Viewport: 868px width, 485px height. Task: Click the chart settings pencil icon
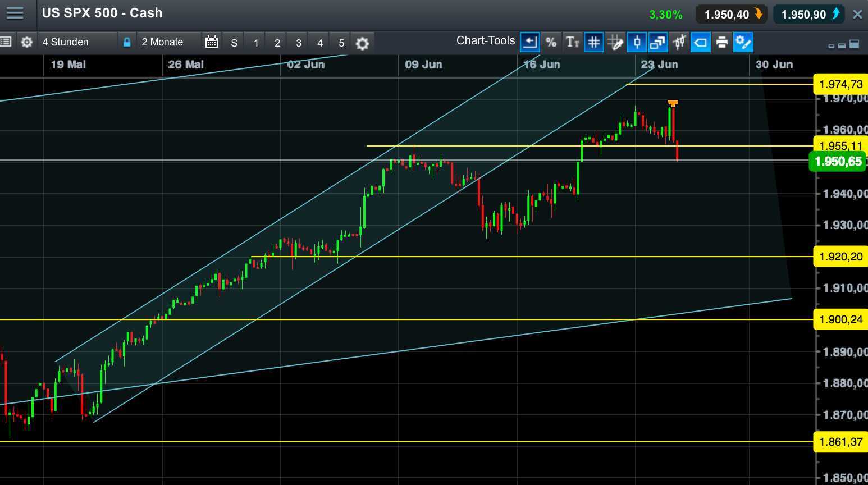tap(743, 42)
